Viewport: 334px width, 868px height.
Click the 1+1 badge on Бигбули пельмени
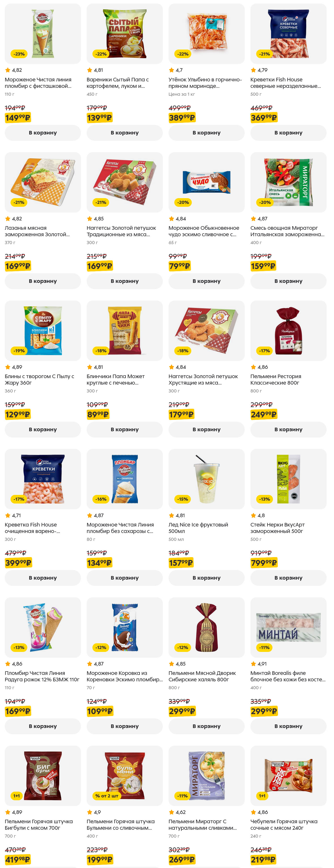(17, 795)
